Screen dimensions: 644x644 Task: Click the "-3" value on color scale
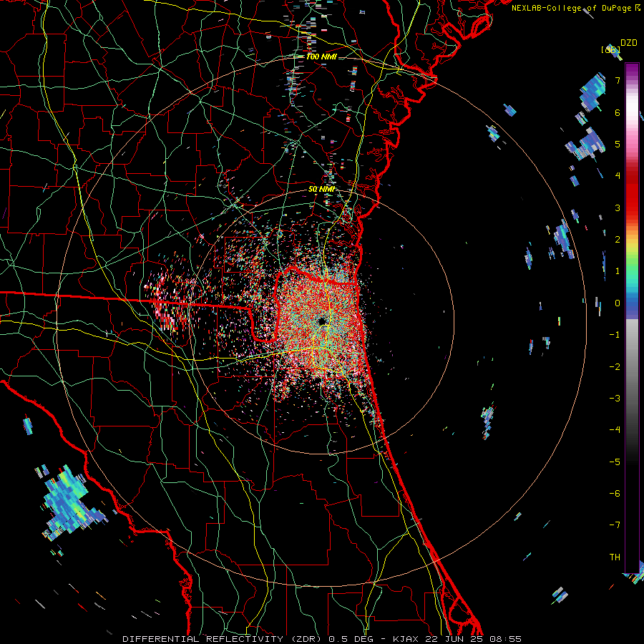pyautogui.click(x=615, y=399)
